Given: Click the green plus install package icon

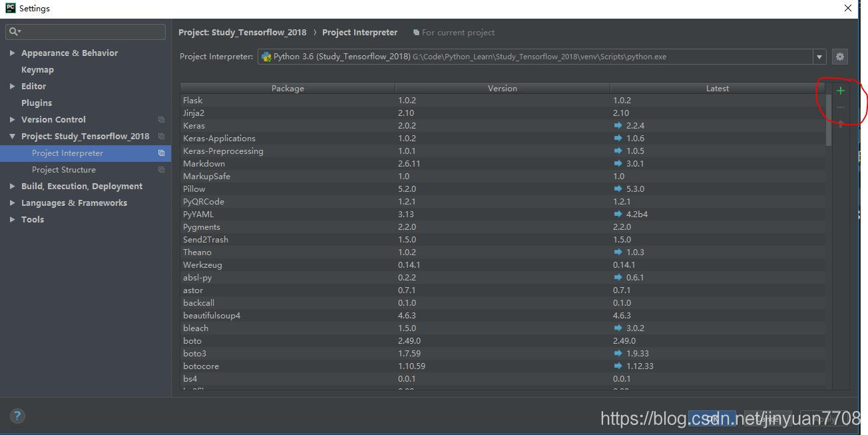Looking at the screenshot, I should point(841,91).
